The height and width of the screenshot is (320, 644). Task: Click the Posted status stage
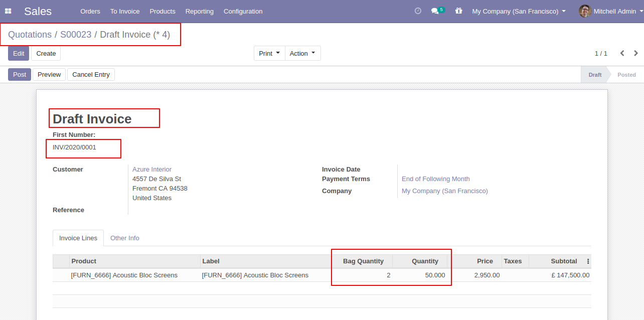pos(626,75)
